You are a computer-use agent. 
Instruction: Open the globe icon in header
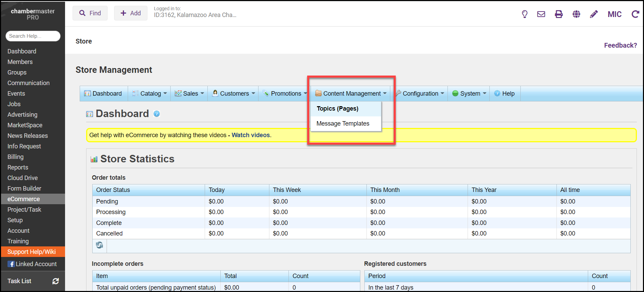click(x=576, y=14)
